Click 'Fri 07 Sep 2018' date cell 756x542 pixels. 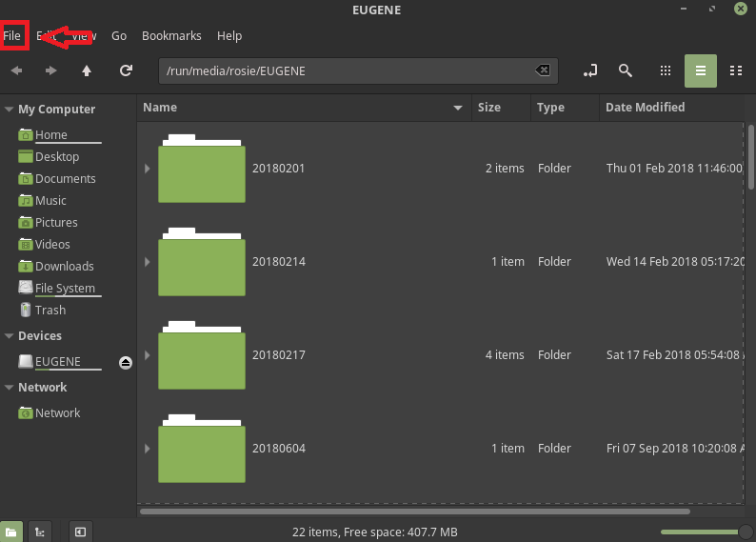[x=675, y=449]
